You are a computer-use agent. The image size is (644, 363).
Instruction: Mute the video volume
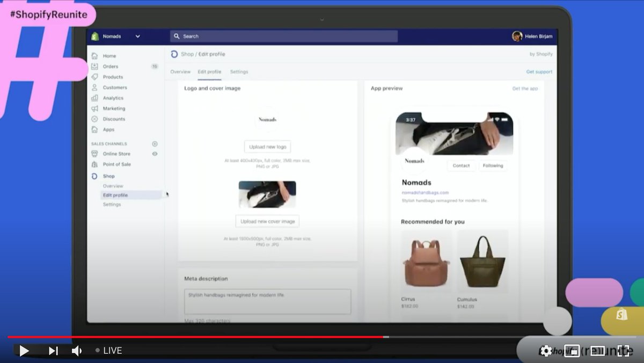[77, 351]
